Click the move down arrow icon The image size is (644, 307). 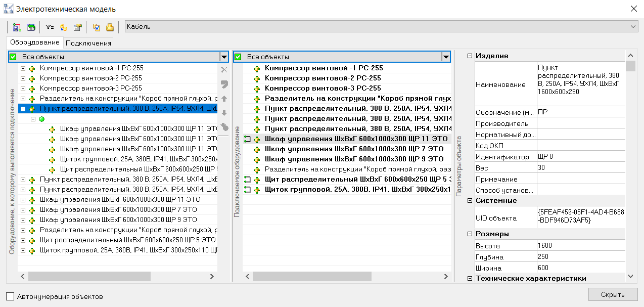pos(224,113)
